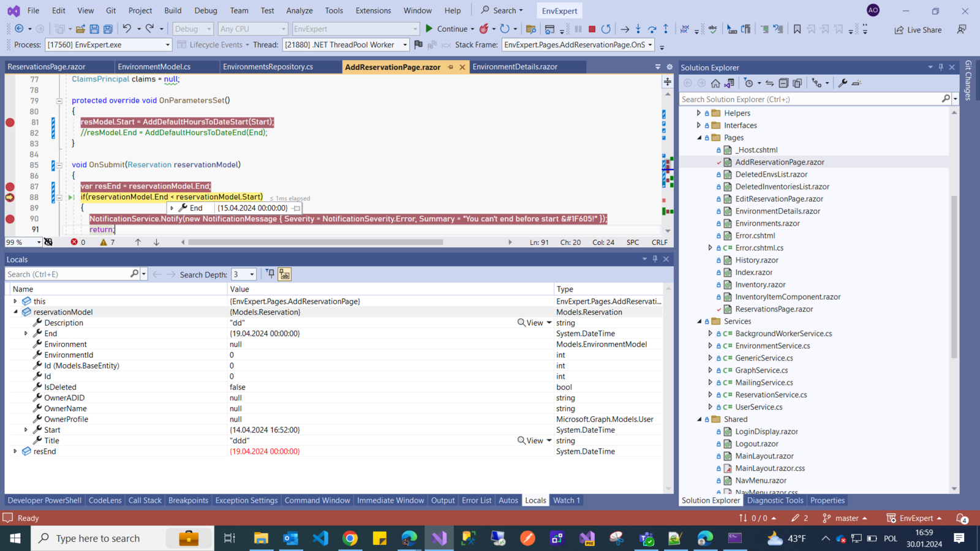Click the Continue button

[446, 29]
